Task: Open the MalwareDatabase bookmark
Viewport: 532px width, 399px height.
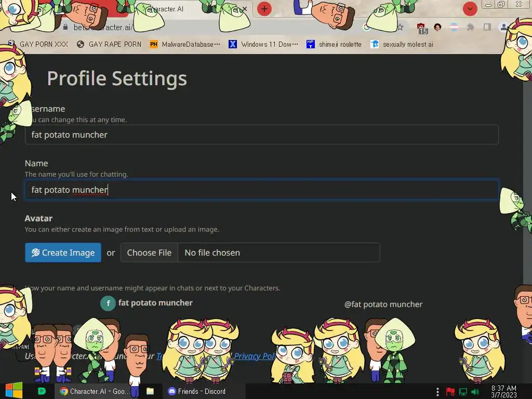Action: [185, 45]
